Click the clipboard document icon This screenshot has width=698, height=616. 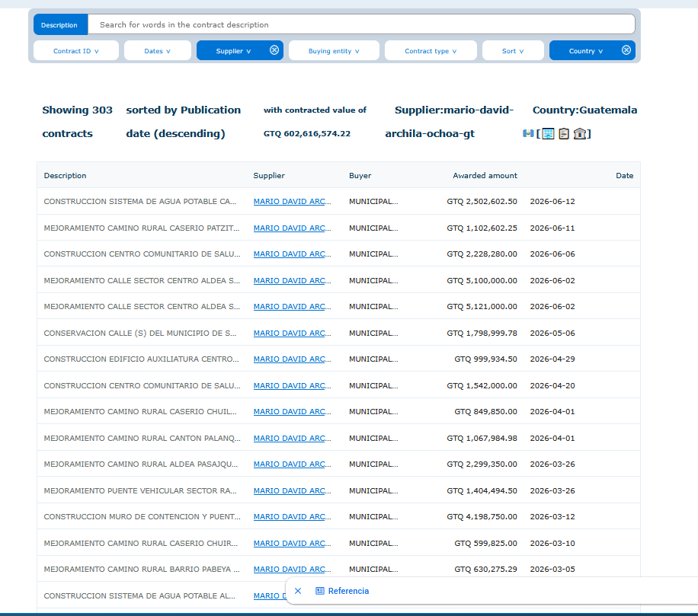(564, 133)
